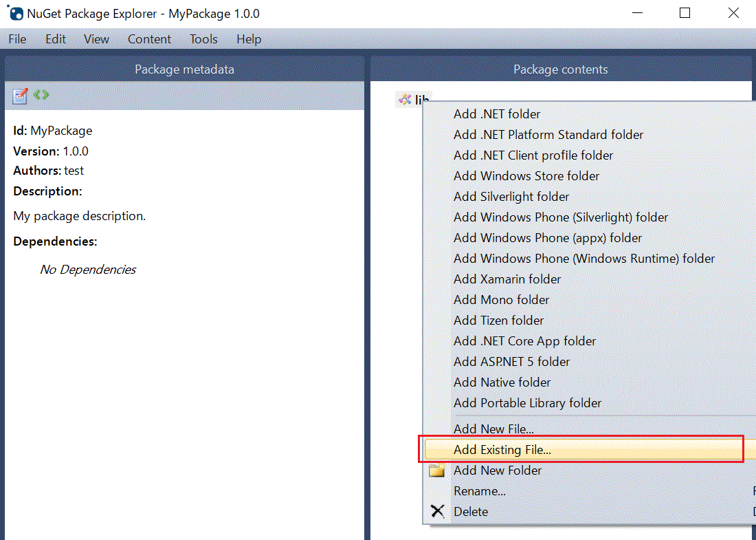This screenshot has width=756, height=540.
Task: Choose Add Windows Phone (appx) folder
Action: (x=589, y=238)
